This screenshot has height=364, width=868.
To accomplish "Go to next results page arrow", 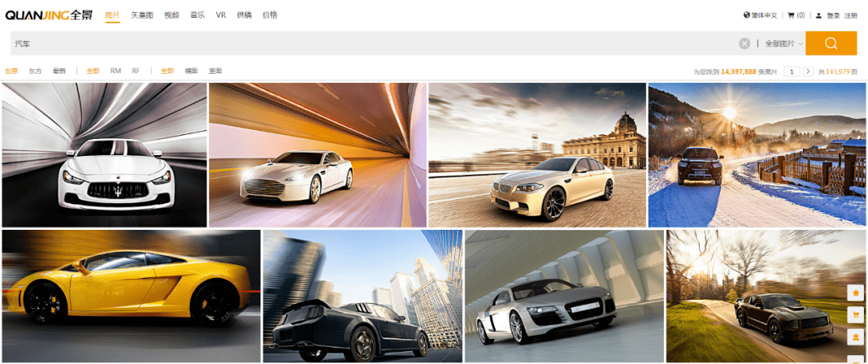I will (809, 72).
